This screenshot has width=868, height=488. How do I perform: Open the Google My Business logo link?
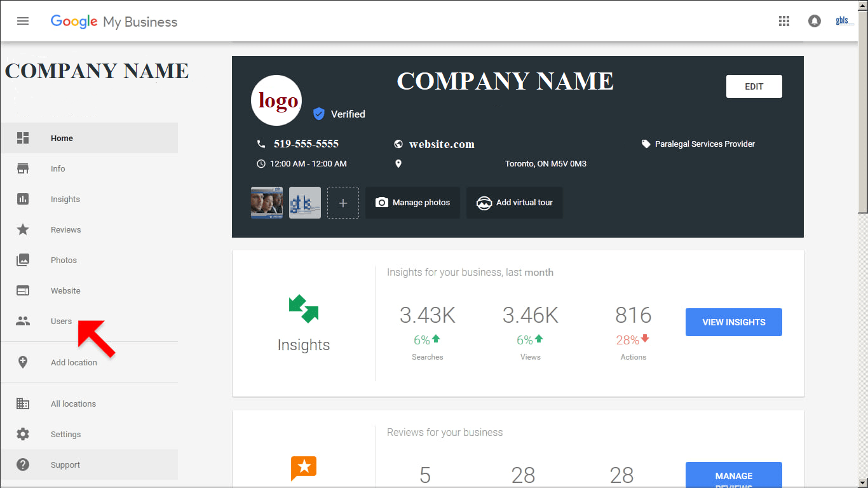[x=114, y=22]
